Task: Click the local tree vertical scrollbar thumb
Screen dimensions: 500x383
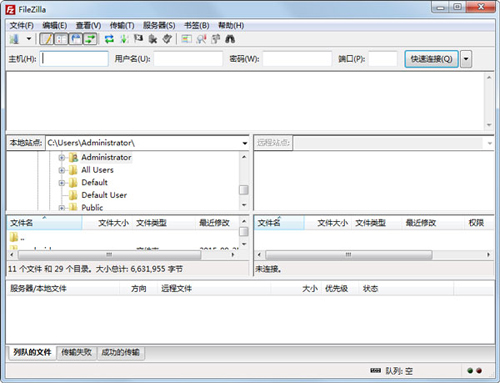Action: (x=244, y=190)
